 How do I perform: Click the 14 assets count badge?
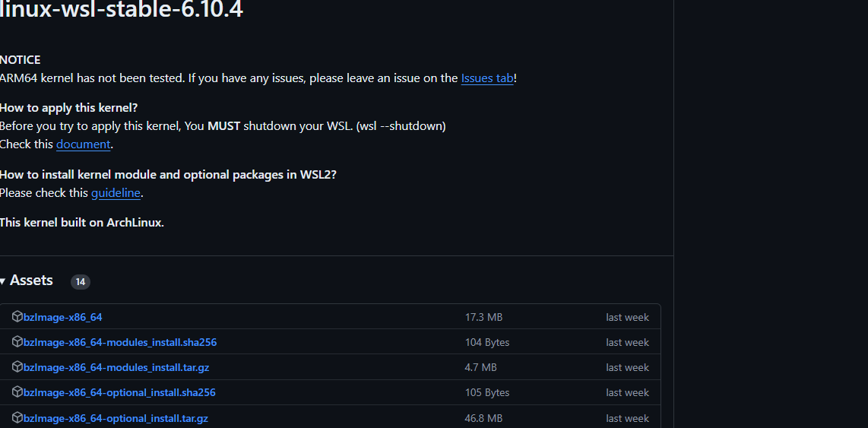tap(81, 282)
